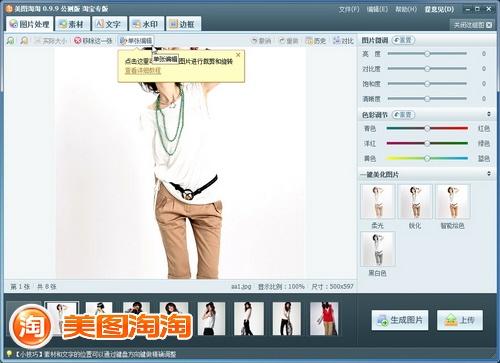Switch to the 图片处理 tab
The image size is (500, 363).
[29, 24]
